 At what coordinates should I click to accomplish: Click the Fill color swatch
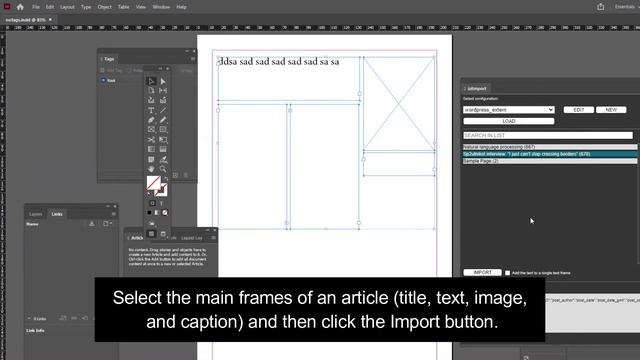coord(153,182)
